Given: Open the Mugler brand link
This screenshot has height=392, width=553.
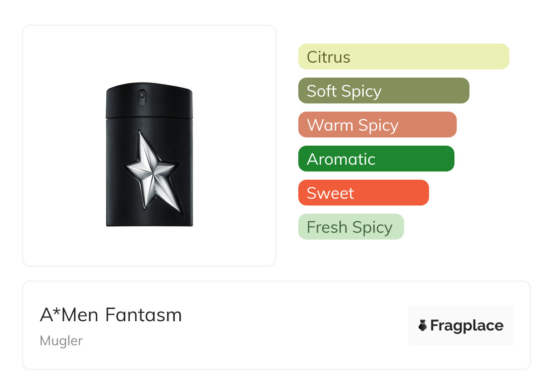Looking at the screenshot, I should click(61, 341).
